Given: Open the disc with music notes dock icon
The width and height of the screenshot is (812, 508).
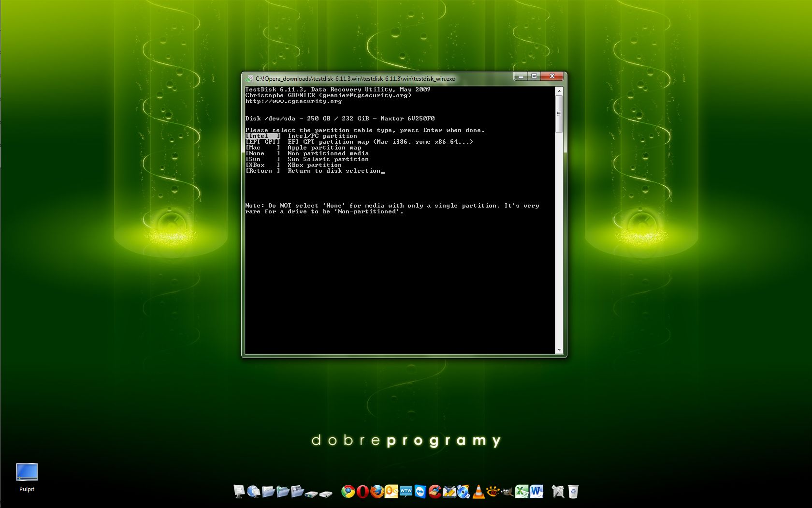Looking at the screenshot, I should click(464, 492).
